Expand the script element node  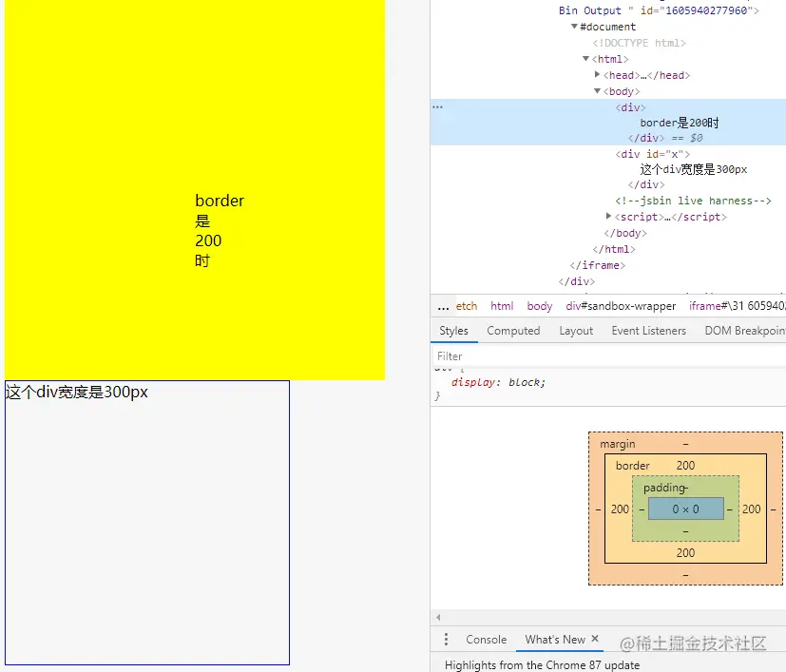608,216
